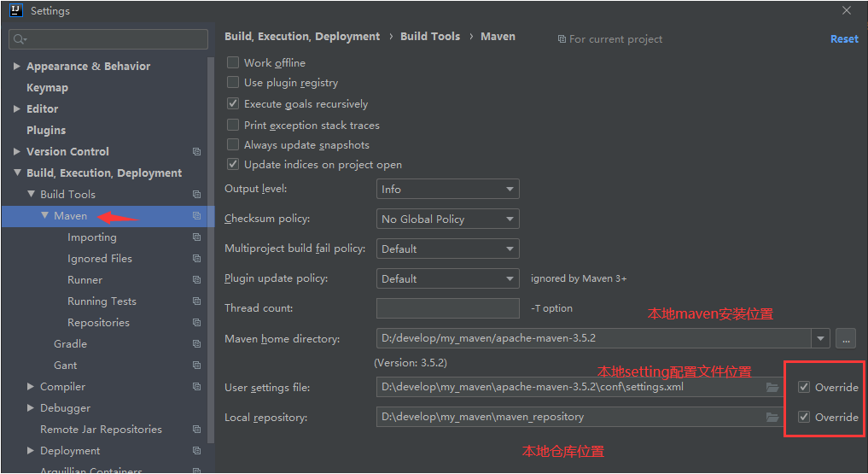
Task: Collapse Build, Execution, Deployment section arrow
Action: coord(16,173)
